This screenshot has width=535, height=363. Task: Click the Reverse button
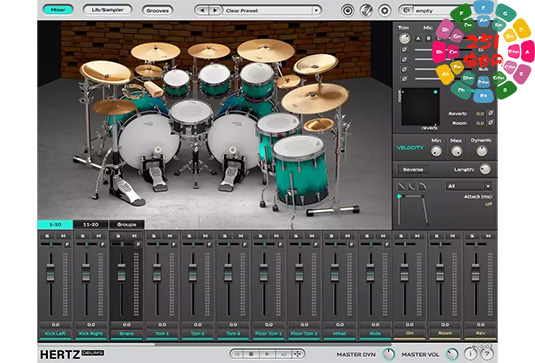pyautogui.click(x=413, y=170)
